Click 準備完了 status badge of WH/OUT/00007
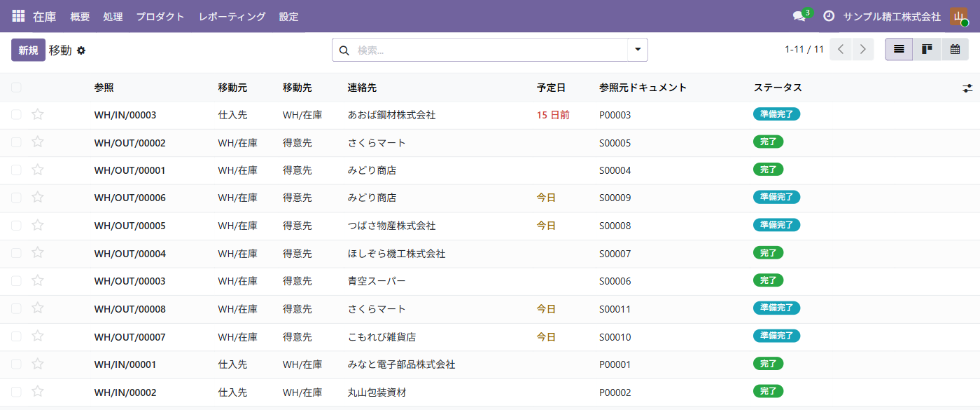This screenshot has height=410, width=980. (x=776, y=336)
